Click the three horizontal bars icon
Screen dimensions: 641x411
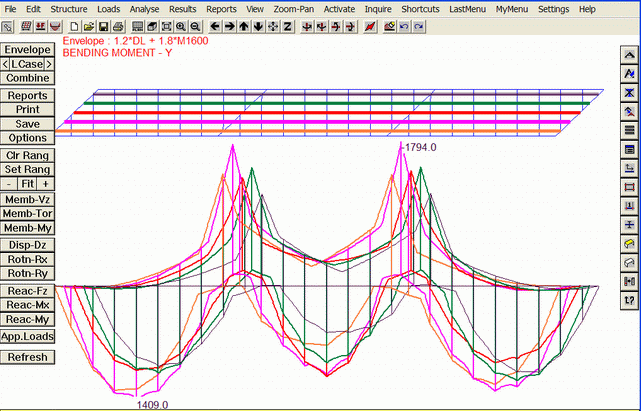tap(629, 131)
